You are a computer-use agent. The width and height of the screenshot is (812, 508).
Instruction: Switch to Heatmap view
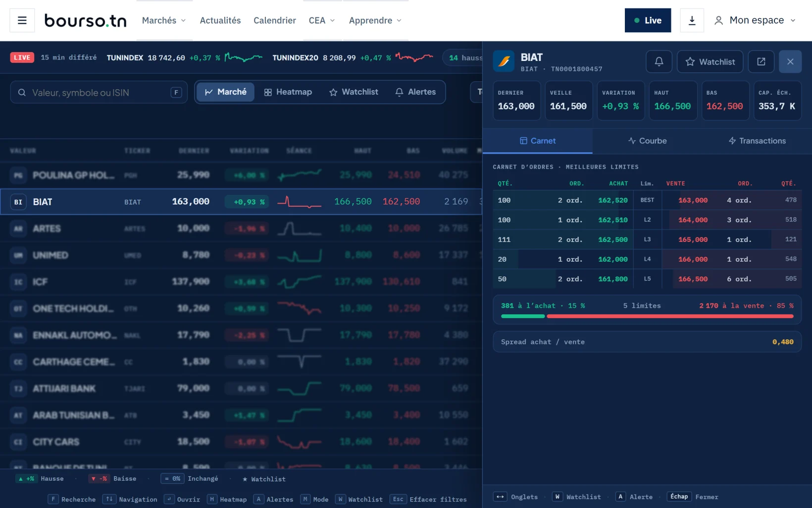pyautogui.click(x=288, y=92)
